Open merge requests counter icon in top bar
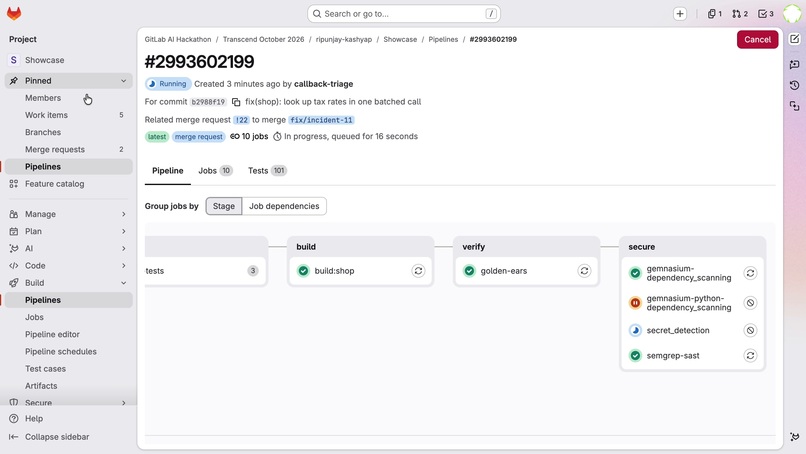Image resolution: width=806 pixels, height=454 pixels. pyautogui.click(x=740, y=14)
